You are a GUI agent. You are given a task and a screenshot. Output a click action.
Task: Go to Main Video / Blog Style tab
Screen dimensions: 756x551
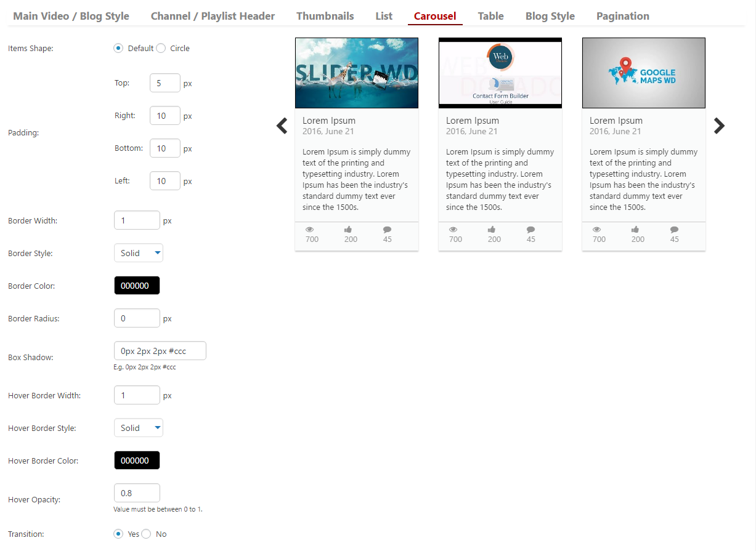coord(71,16)
